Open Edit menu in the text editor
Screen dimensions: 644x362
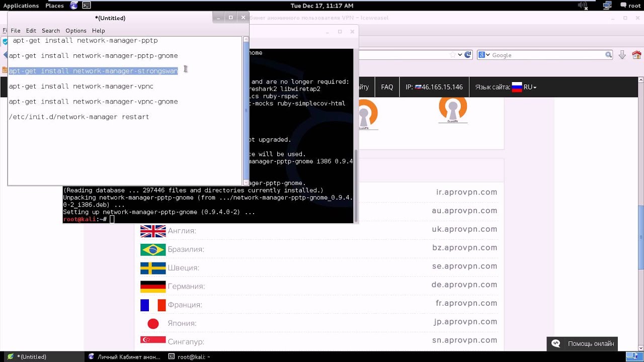[x=31, y=31]
